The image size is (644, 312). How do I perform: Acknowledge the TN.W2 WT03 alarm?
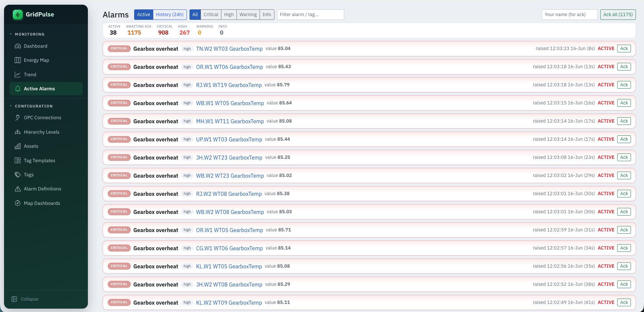pyautogui.click(x=624, y=49)
